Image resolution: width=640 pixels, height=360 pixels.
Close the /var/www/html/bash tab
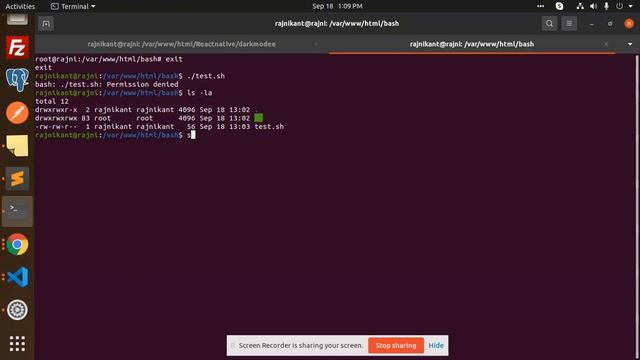coord(606,44)
